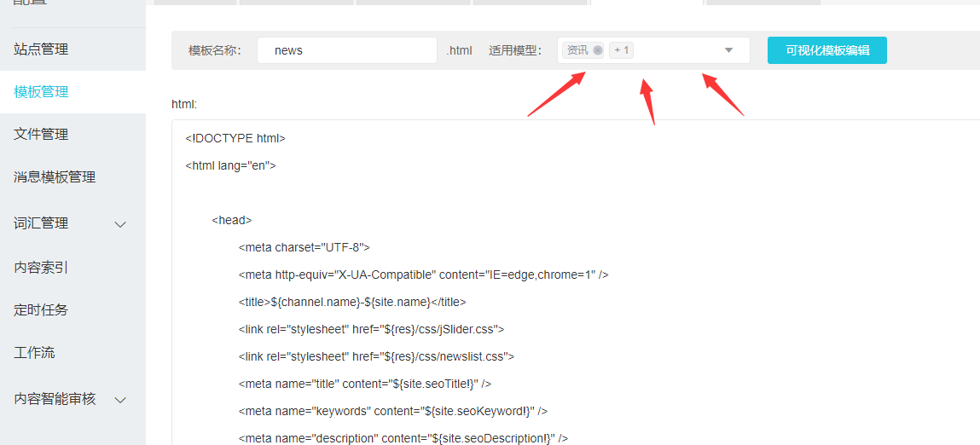Click the html: label above editor
The height and width of the screenshot is (445, 980).
[x=184, y=104]
